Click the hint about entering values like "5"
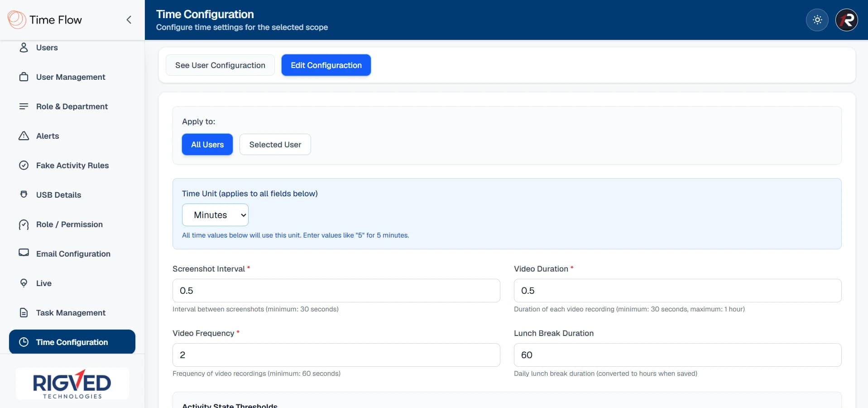Viewport: 868px width, 408px height. coord(296,235)
